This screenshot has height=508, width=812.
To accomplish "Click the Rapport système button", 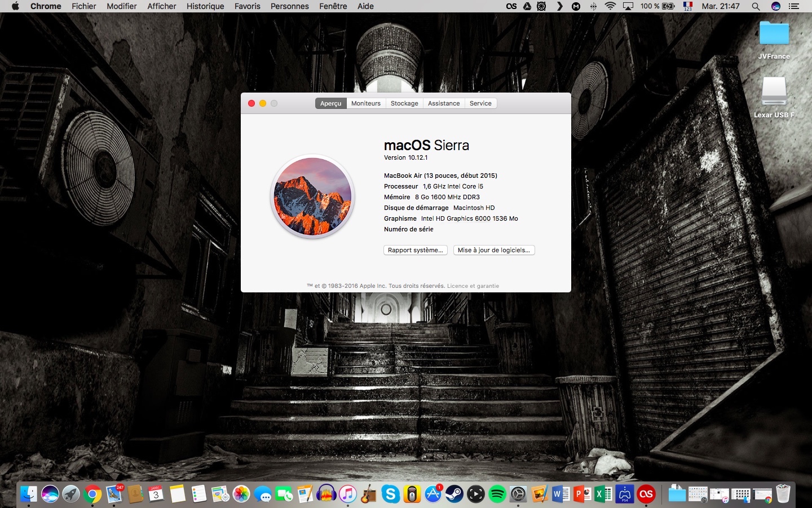I will (x=416, y=250).
